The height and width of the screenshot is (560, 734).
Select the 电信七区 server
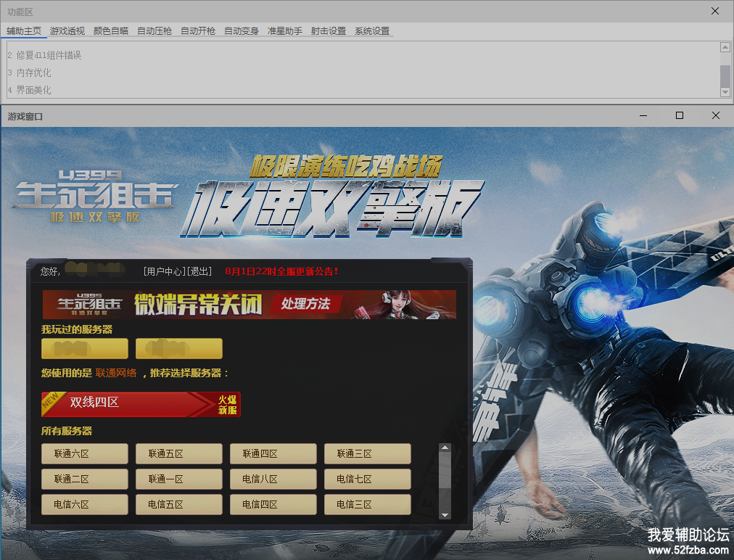368,479
